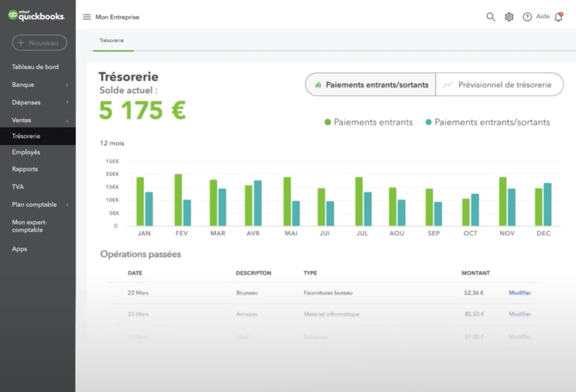Screen dimensions: 576x392
Task: Click the line chart icon in Prévisionnel
Action: 447,85
